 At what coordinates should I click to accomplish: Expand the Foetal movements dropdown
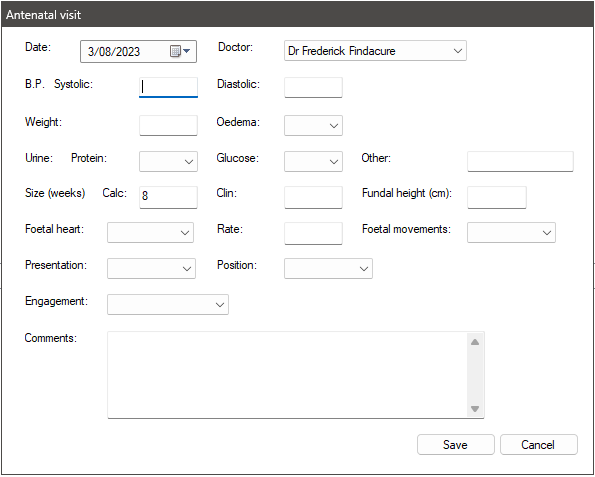coord(511,232)
